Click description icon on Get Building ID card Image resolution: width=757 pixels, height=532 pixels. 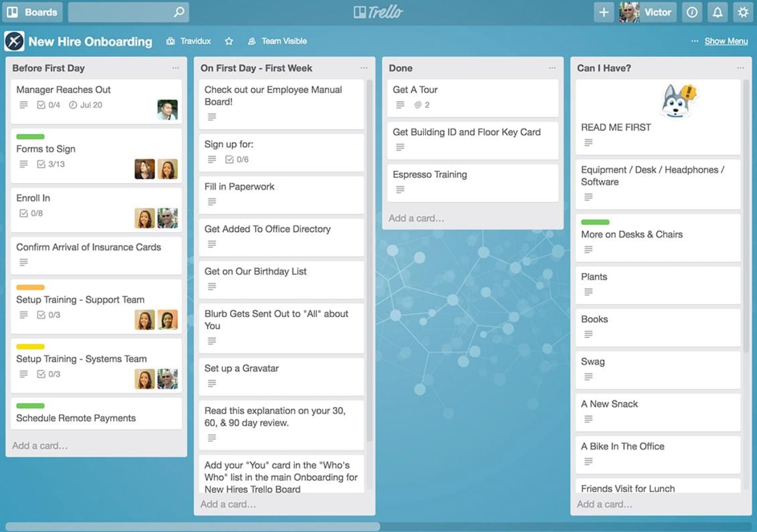tap(400, 147)
